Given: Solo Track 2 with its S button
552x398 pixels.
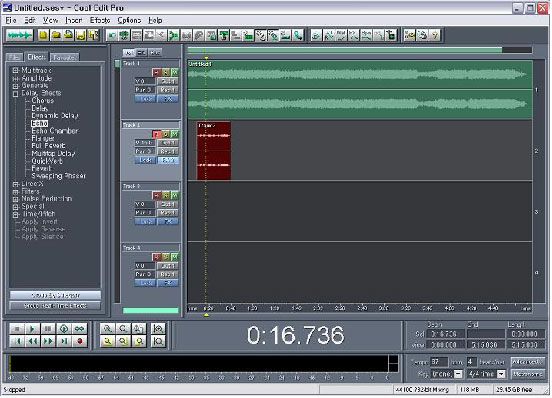Looking at the screenshot, I should 165,134.
